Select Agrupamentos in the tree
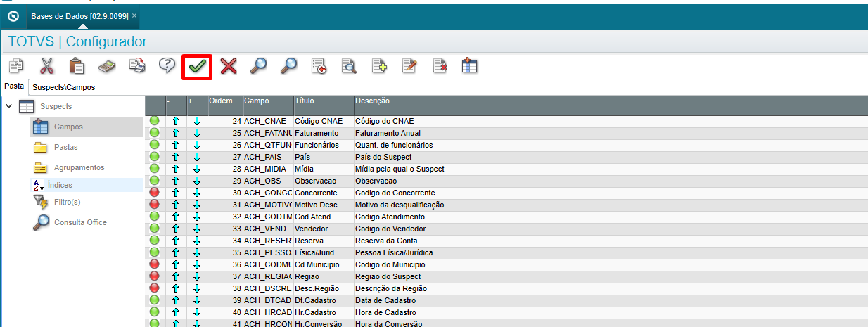The image size is (868, 327). pyautogui.click(x=79, y=167)
